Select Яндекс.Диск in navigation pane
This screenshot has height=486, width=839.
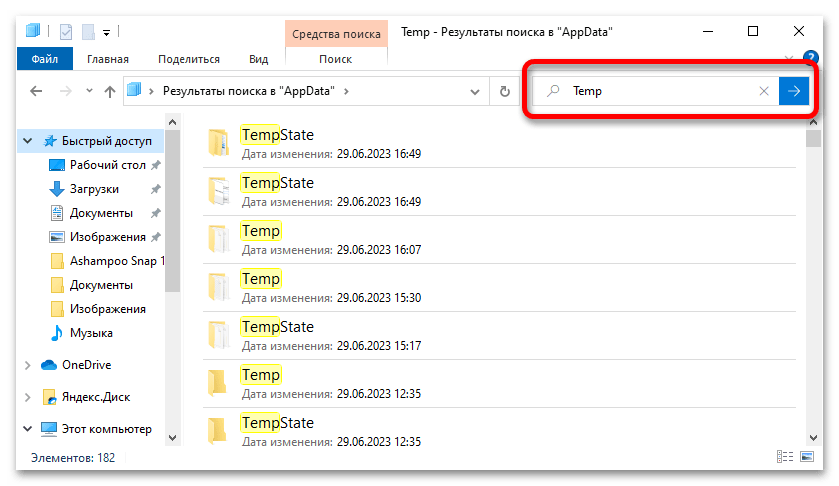point(96,397)
